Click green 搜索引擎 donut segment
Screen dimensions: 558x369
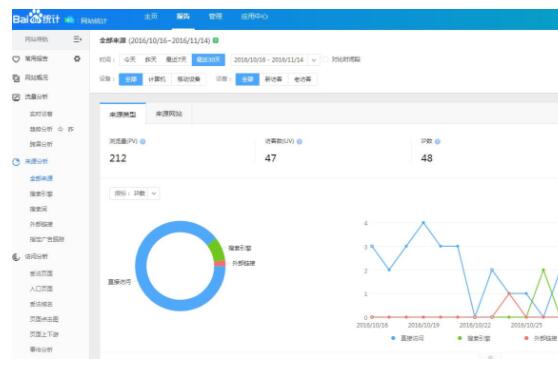click(x=217, y=251)
